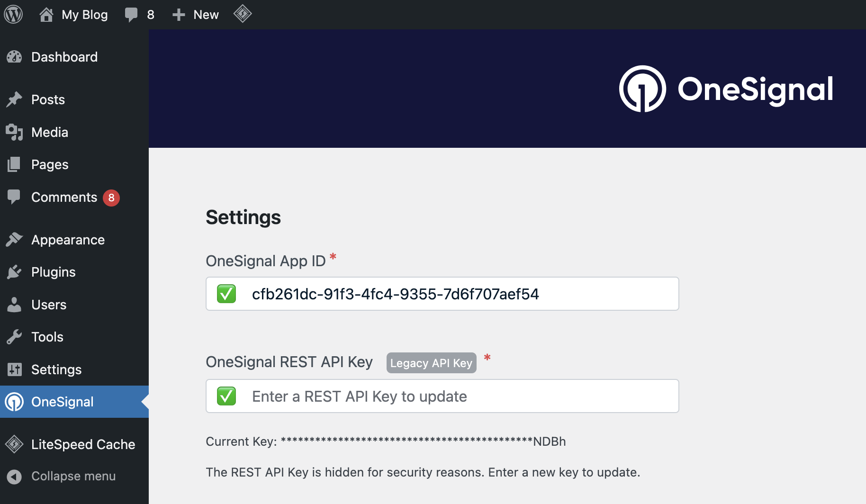Image resolution: width=866 pixels, height=504 pixels.
Task: Click the Settings page heading
Action: (243, 217)
